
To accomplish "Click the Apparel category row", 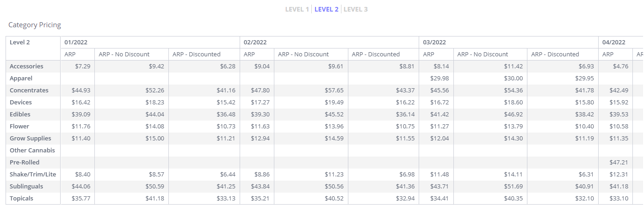I will [x=21, y=79].
